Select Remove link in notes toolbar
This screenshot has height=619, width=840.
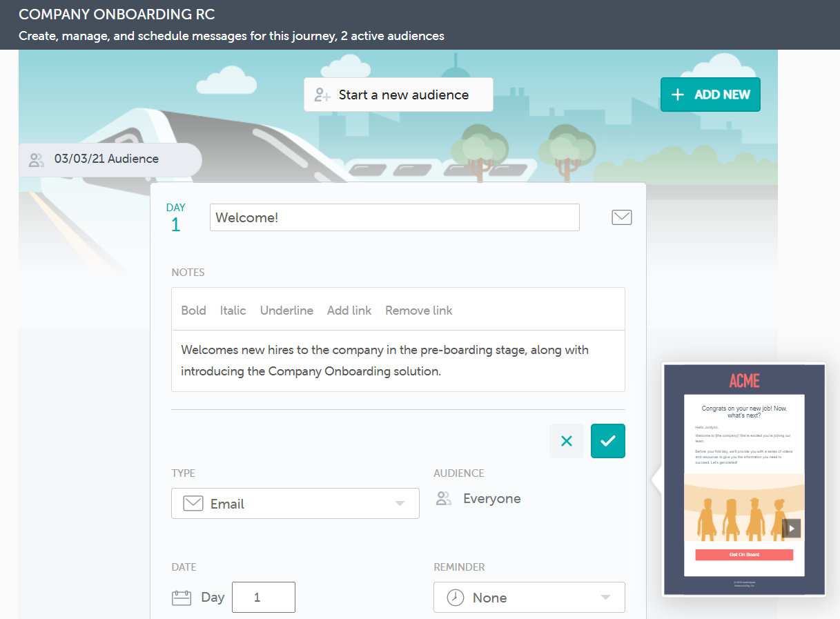419,311
